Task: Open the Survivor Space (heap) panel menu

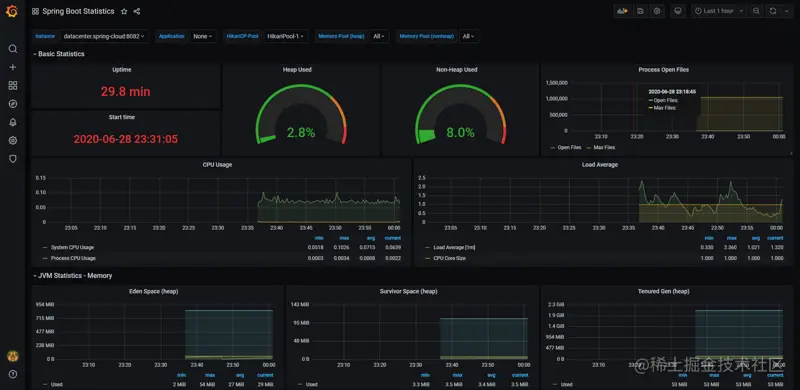Action: click(408, 291)
